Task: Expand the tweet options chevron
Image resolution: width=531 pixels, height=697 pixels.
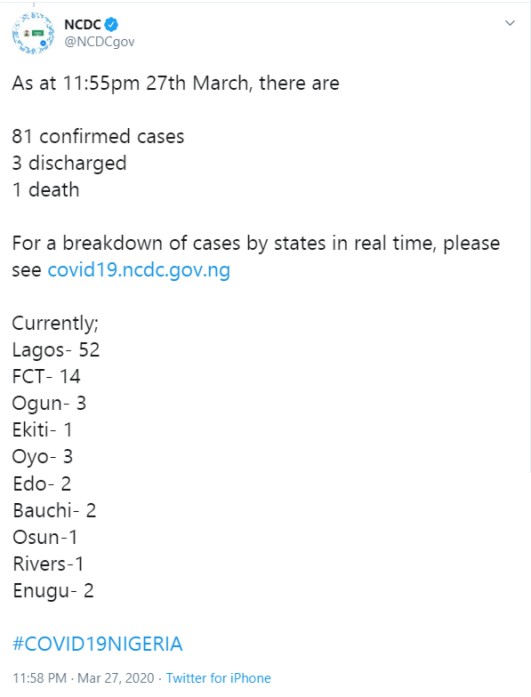Action: (x=510, y=23)
